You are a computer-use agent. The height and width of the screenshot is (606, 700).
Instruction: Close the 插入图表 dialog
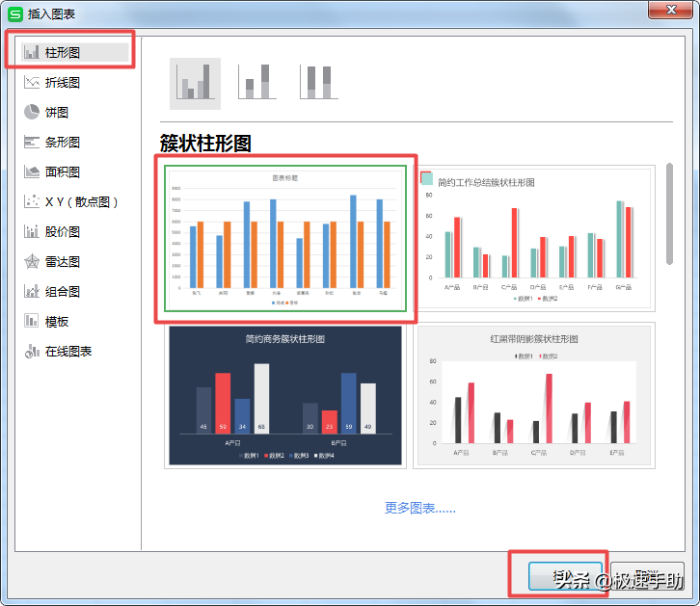670,10
